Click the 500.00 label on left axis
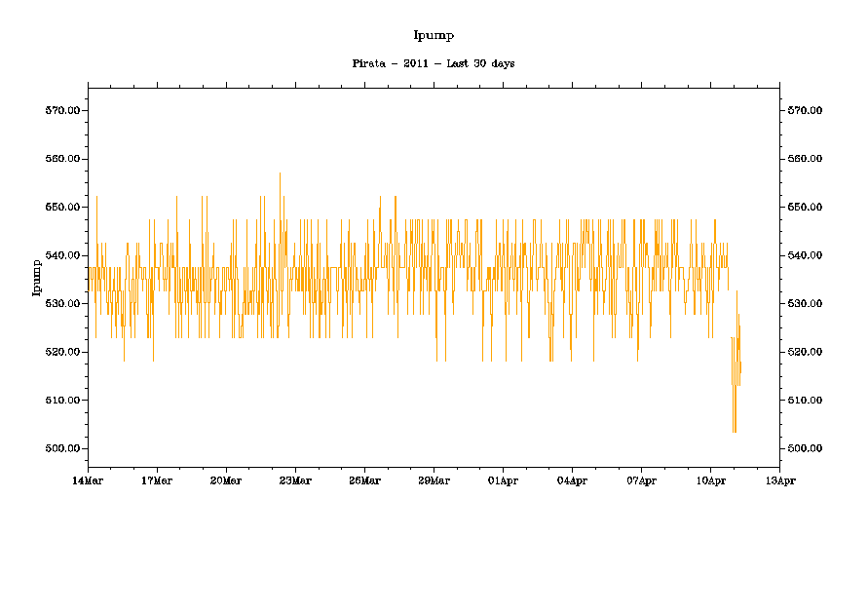 pos(62,449)
